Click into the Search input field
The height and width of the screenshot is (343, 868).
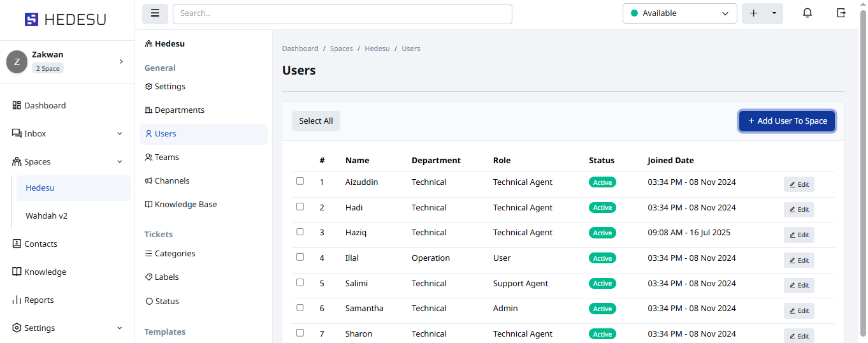tap(342, 13)
